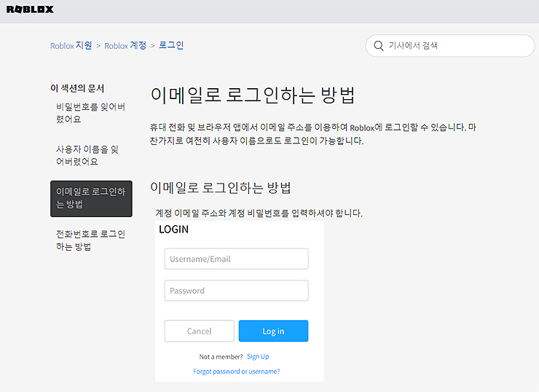Screen dimensions: 539x392
Task: Click the 이 섹션의 문서 sidebar heading
Action: point(77,88)
